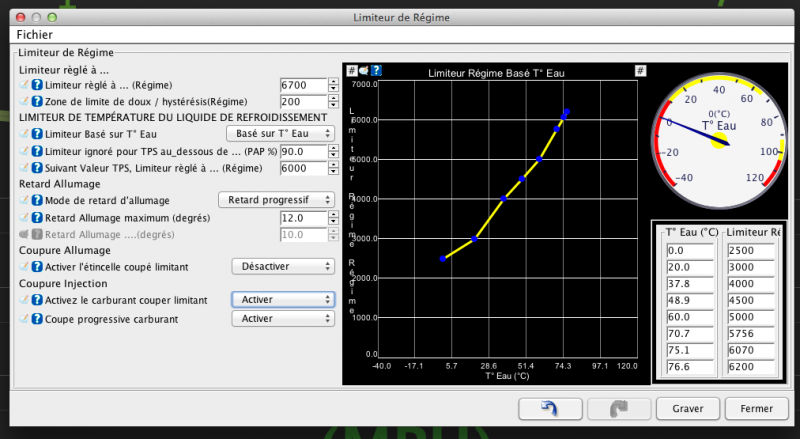Click note icon beside Coupe progressive carburant
Viewport: 800px width, 439px height.
24,319
